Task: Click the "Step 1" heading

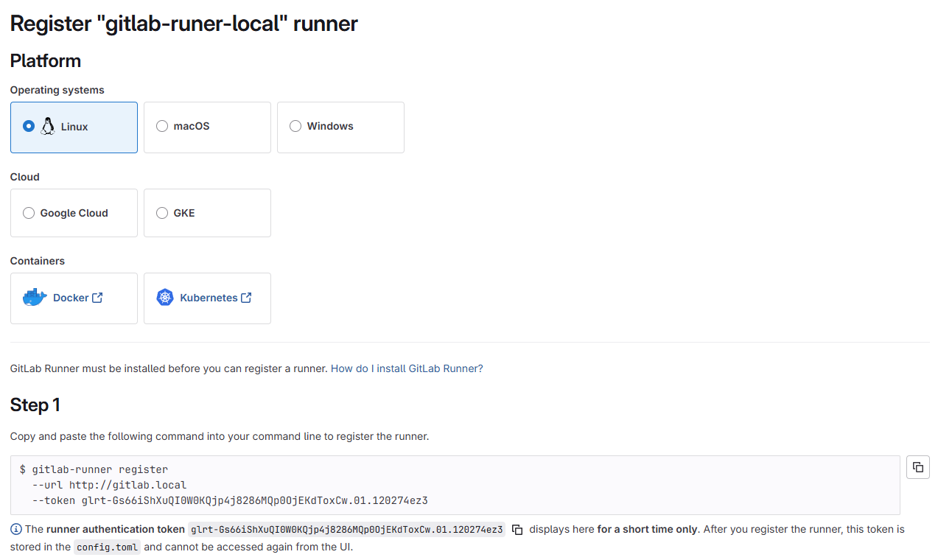Action: 35,405
